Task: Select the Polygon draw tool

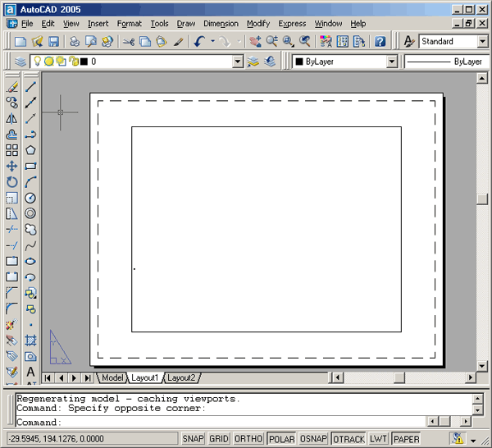Action: tap(30, 150)
